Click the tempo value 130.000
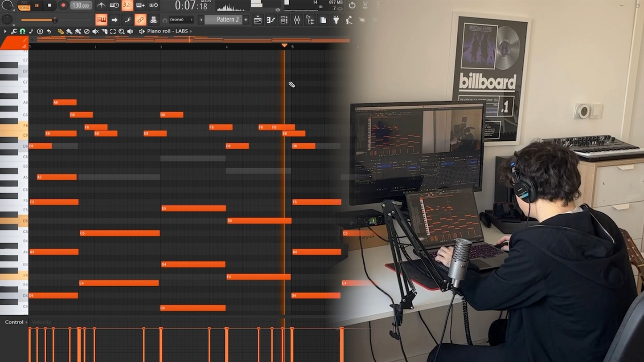The image size is (644, 362). point(81,6)
